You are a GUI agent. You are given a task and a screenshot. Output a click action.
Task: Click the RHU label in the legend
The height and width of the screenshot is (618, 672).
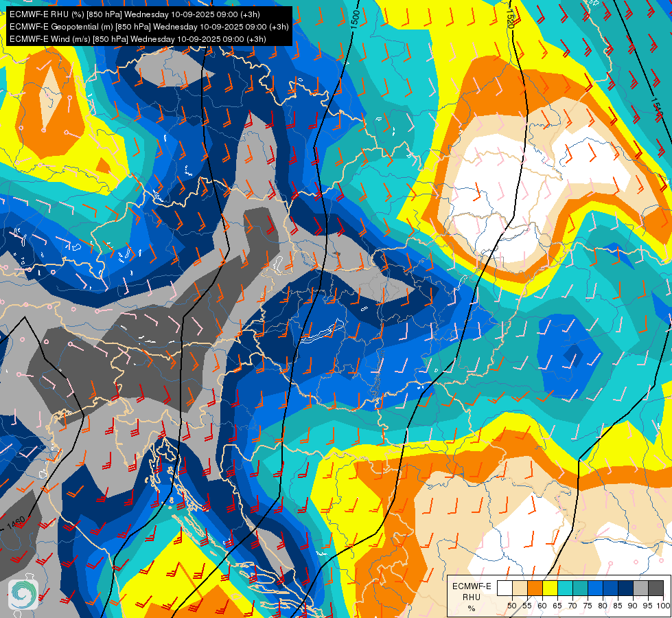pyautogui.click(x=472, y=597)
